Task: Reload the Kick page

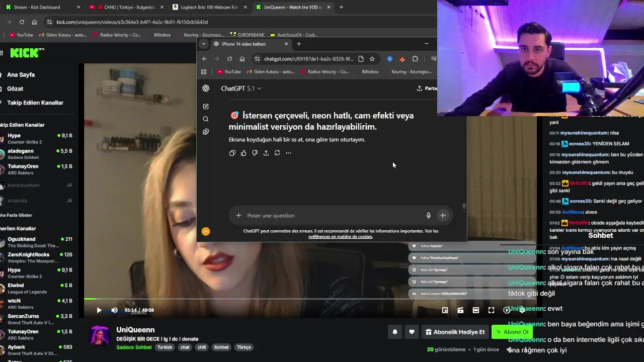Action: [x=22, y=22]
